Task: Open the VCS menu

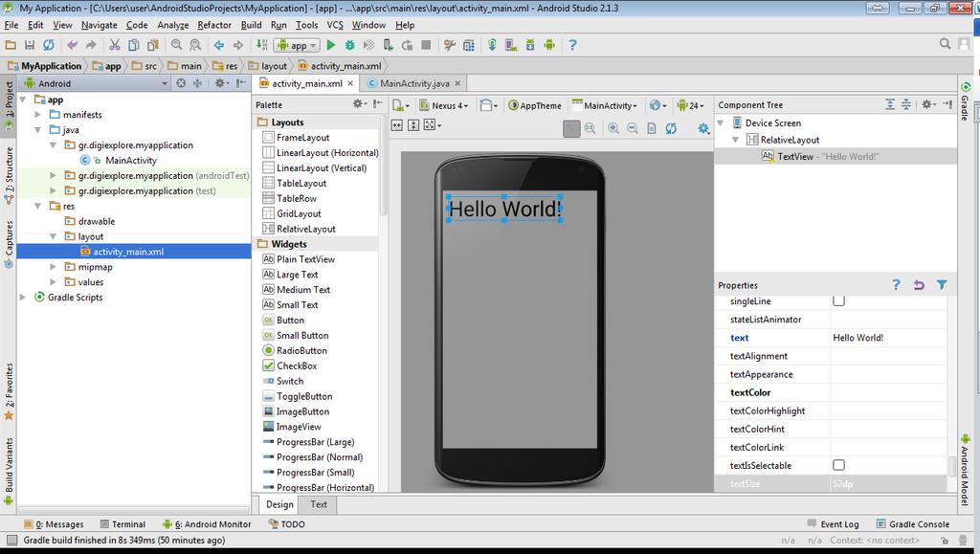Action: [335, 25]
